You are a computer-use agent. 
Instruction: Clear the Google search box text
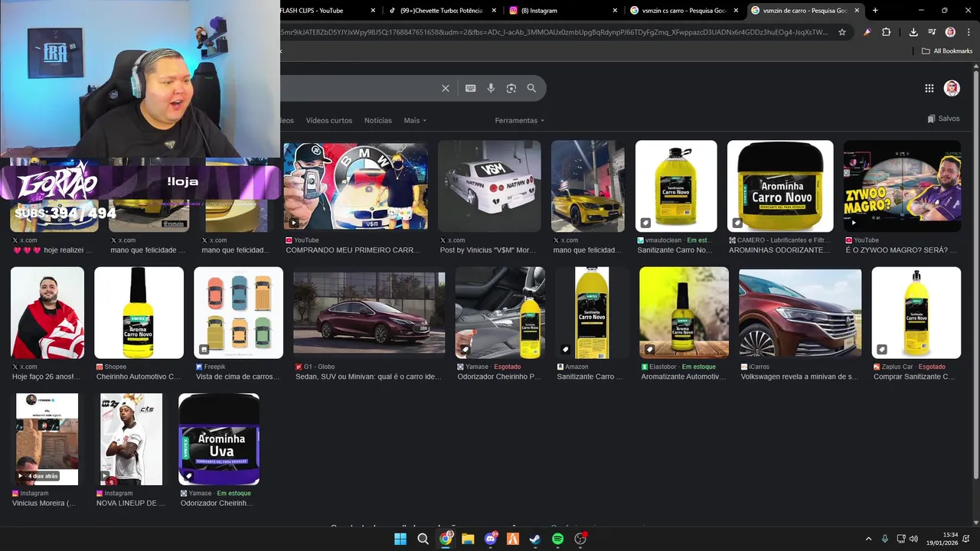[x=446, y=88]
